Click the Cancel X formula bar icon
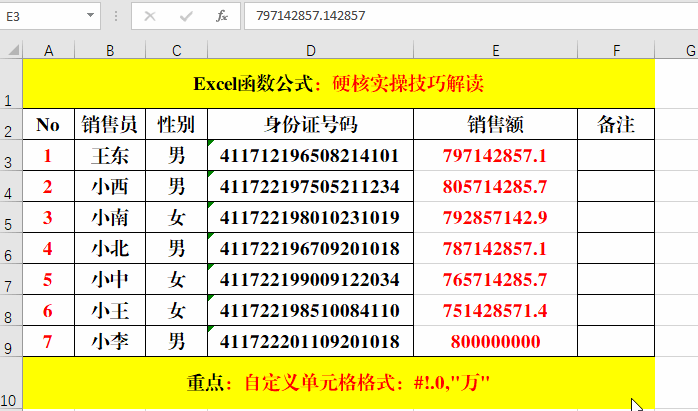 [150, 16]
